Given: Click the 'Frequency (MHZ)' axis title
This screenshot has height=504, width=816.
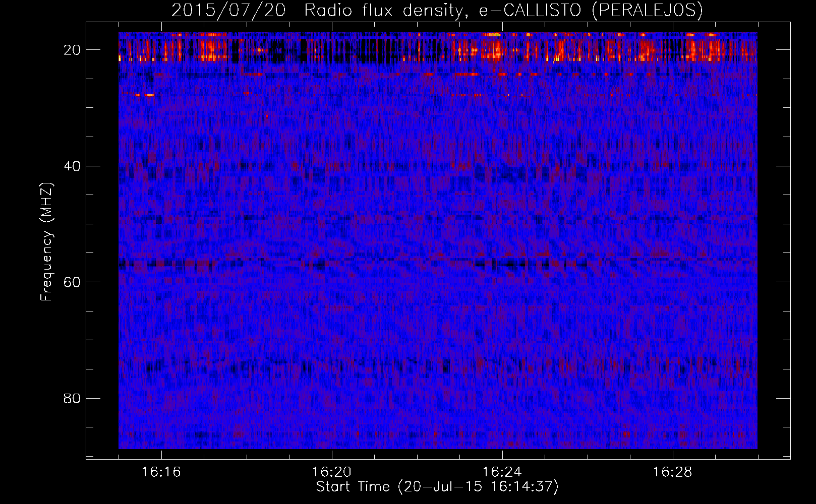Looking at the screenshot, I should point(46,241).
